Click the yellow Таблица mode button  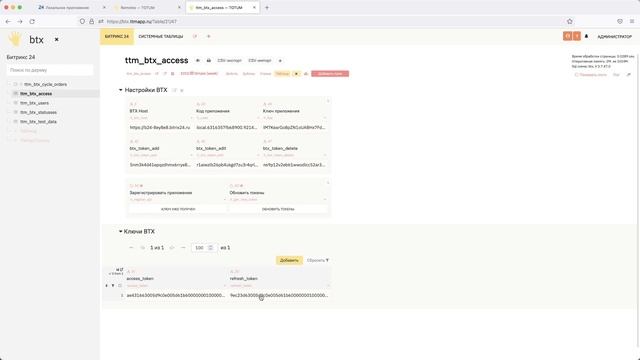coord(282,74)
